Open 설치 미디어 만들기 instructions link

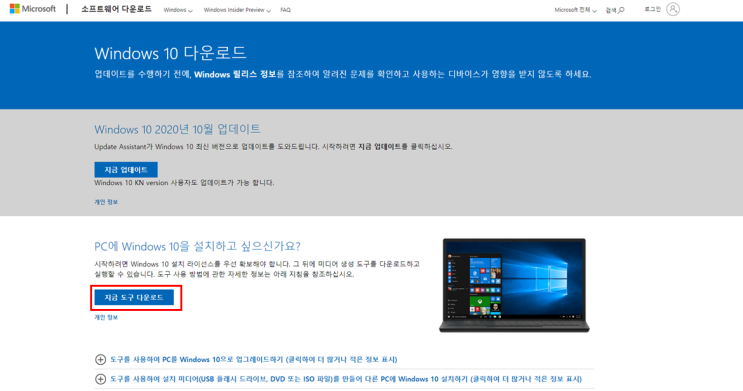[x=346, y=379]
